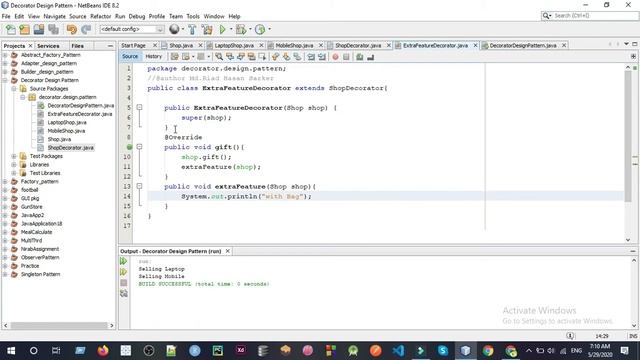The image size is (640, 360).
Task: Click the globe browser icon in toolbar
Action: pyautogui.click(x=174, y=29)
